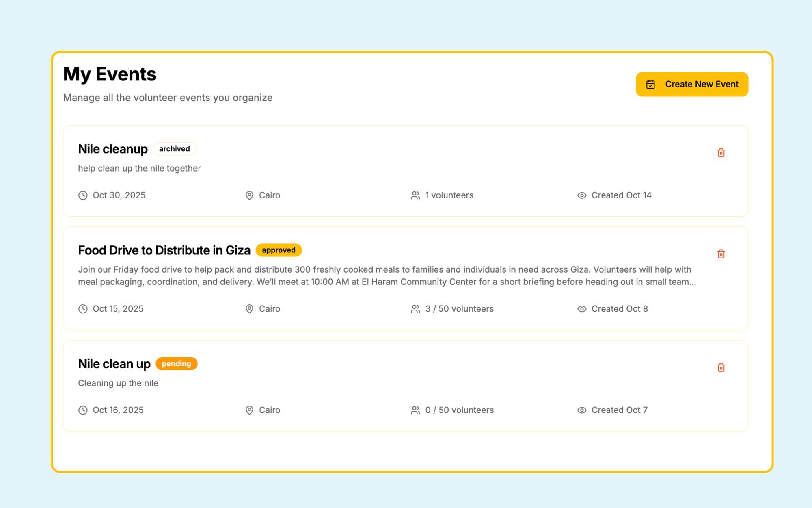
Task: Click 'Cairo' in the pending Nile clean up card
Action: [x=270, y=410]
